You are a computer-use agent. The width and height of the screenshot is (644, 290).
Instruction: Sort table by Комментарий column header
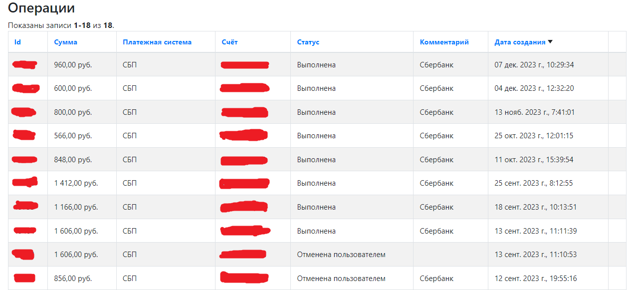click(444, 42)
